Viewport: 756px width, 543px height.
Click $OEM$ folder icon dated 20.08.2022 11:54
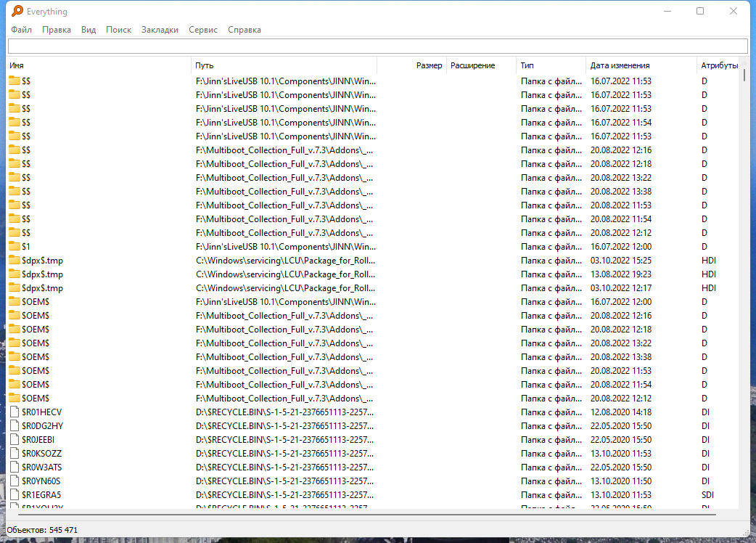click(15, 384)
